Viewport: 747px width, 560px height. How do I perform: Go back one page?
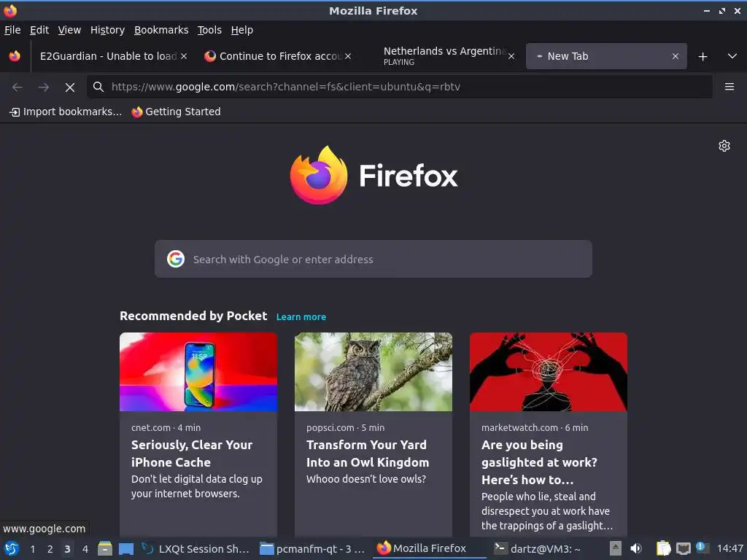tap(18, 87)
